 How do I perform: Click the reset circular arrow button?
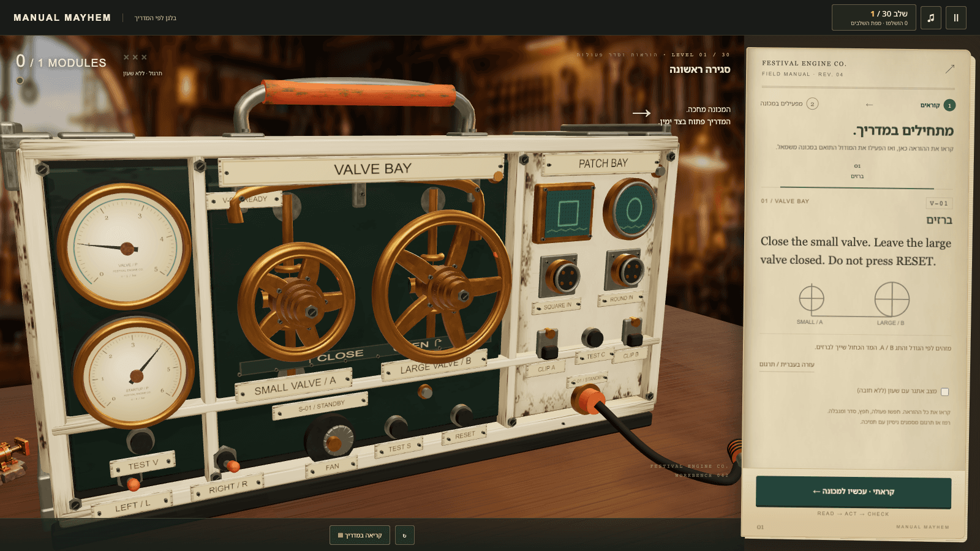[404, 535]
